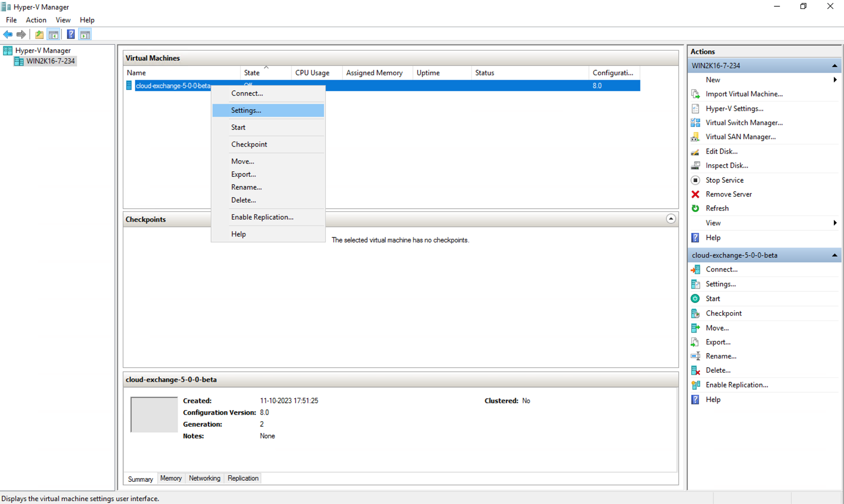
Task: Collapse the cloud-exchange-5-0-0-beta actions section
Action: 835,255
